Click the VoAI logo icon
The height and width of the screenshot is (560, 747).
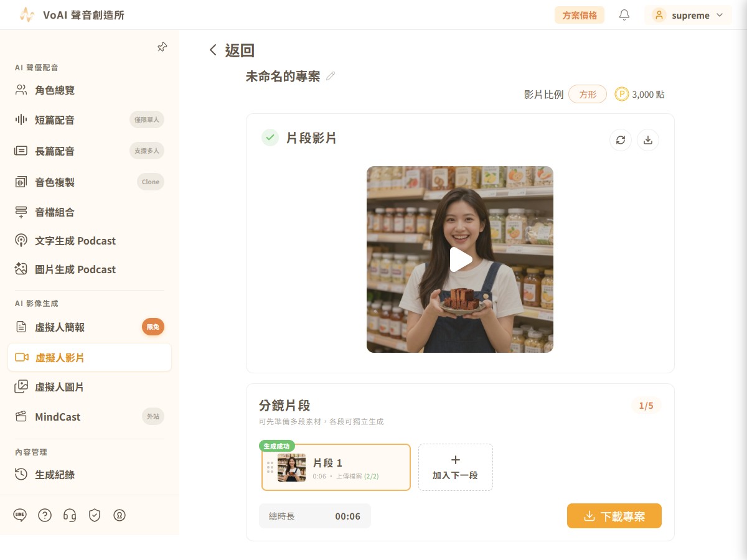click(x=27, y=15)
